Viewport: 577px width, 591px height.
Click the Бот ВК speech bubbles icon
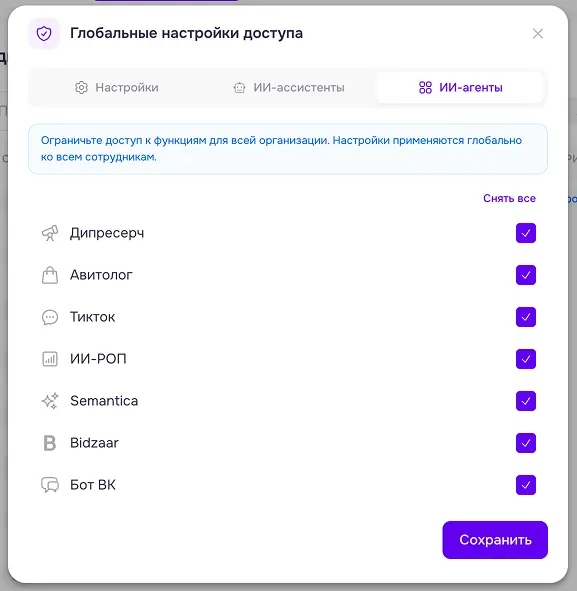tap(50, 485)
